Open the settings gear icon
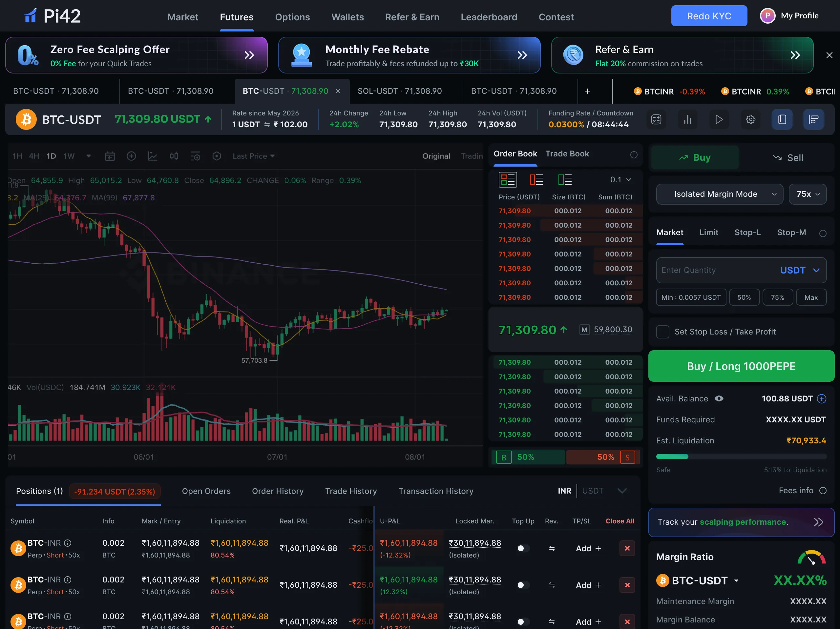The height and width of the screenshot is (629, 840). [x=750, y=120]
